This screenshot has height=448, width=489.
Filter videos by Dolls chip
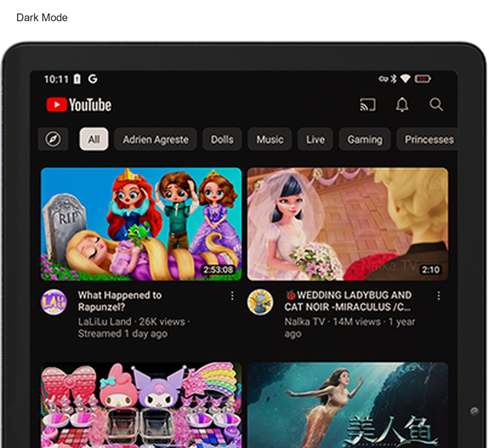point(222,139)
